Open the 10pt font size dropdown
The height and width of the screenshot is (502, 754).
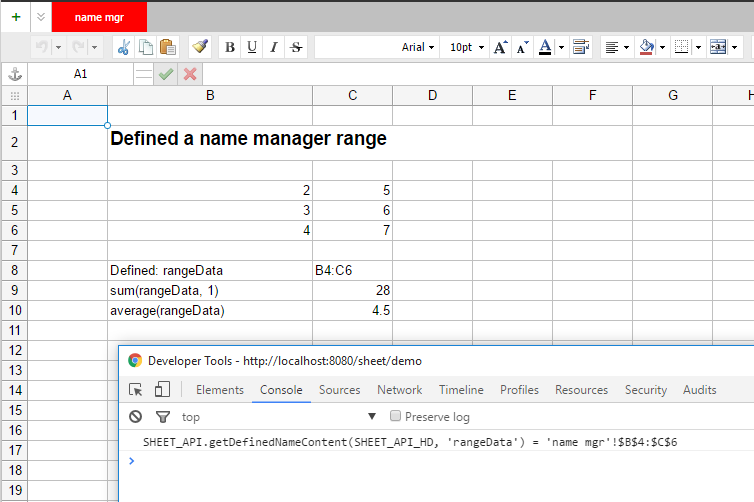click(x=465, y=47)
